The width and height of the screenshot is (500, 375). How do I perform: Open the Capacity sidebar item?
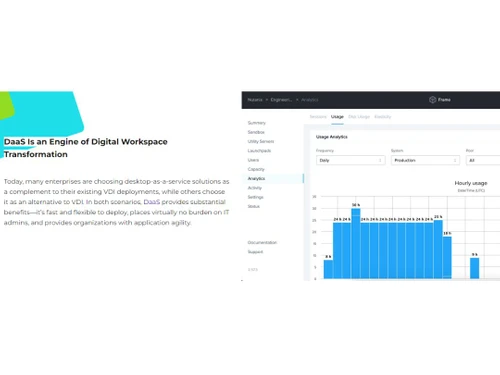tap(256, 169)
